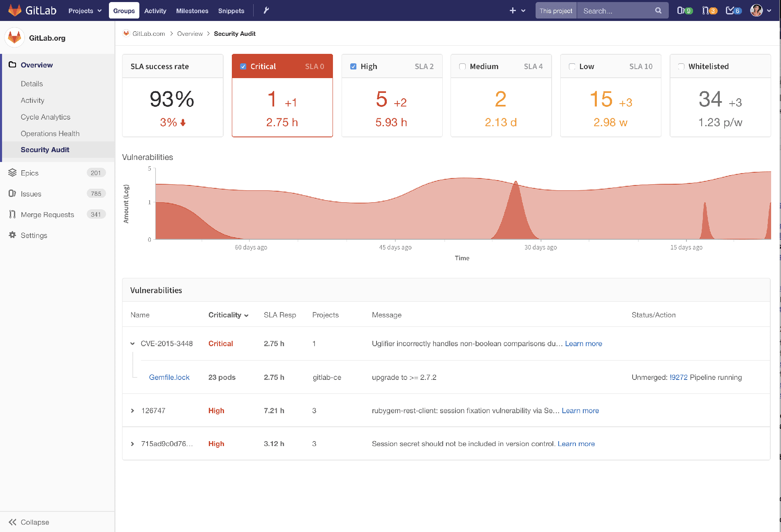This screenshot has width=781, height=532.
Task: Click the Merge Requests badge 341
Action: pyautogui.click(x=96, y=214)
